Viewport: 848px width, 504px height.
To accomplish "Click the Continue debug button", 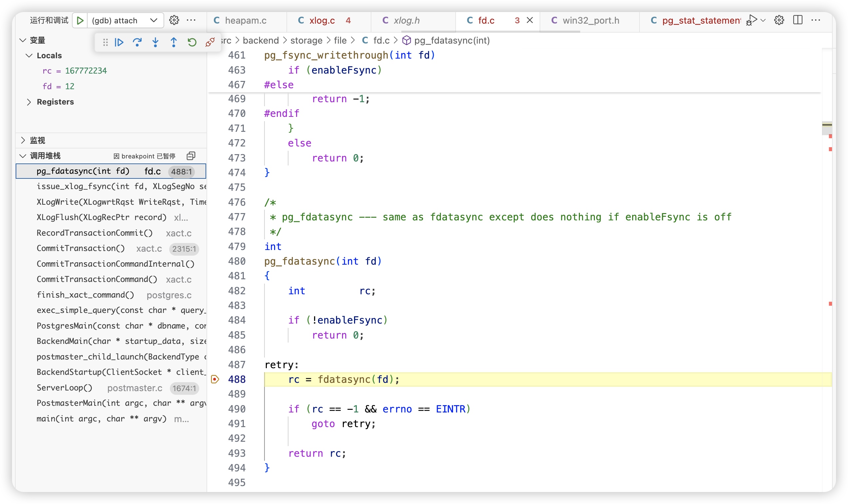I will click(x=119, y=42).
